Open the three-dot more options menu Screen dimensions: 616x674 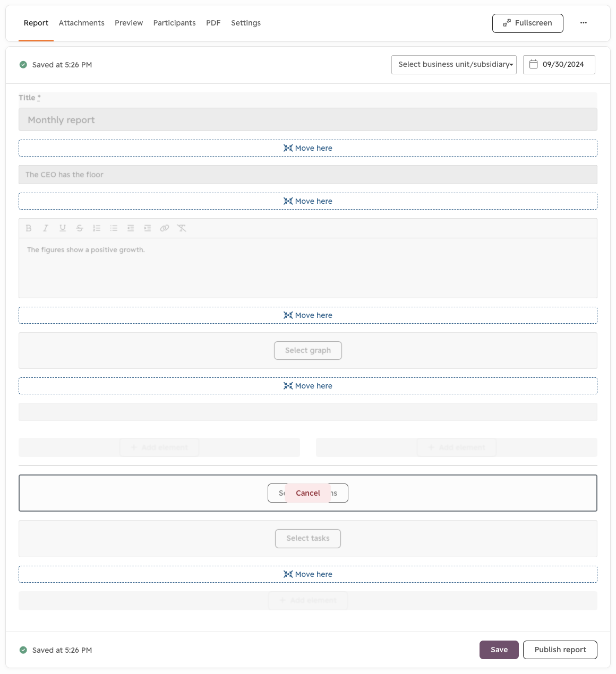584,23
